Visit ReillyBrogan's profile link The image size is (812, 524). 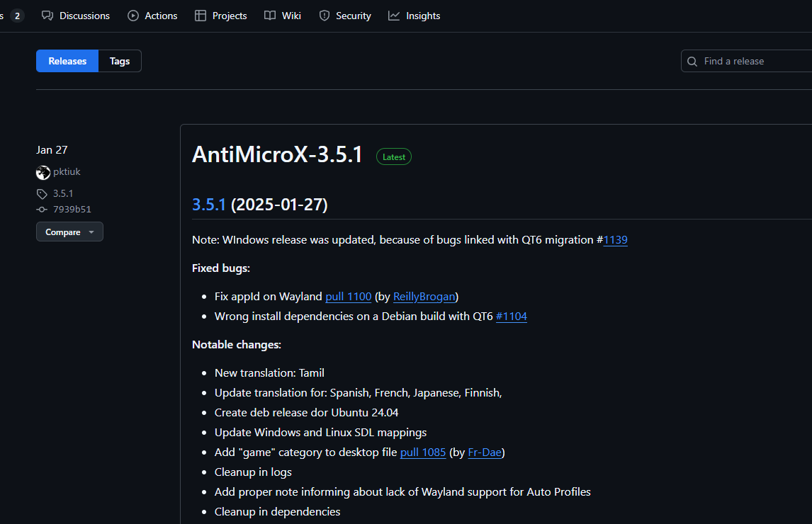424,297
